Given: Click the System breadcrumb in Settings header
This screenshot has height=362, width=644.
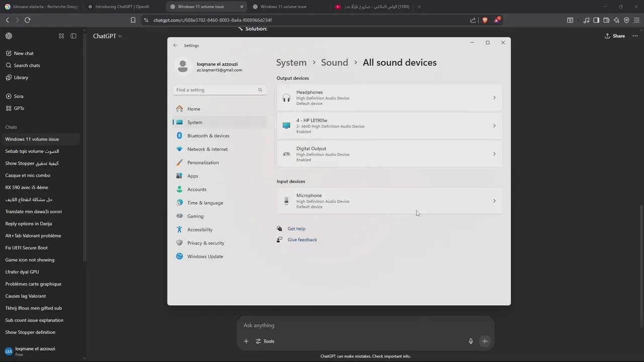Looking at the screenshot, I should pos(291,62).
